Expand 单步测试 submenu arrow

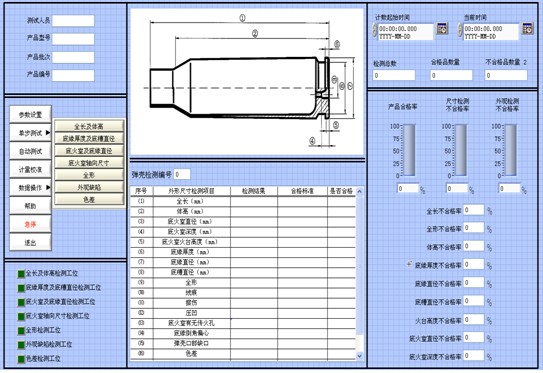point(48,133)
